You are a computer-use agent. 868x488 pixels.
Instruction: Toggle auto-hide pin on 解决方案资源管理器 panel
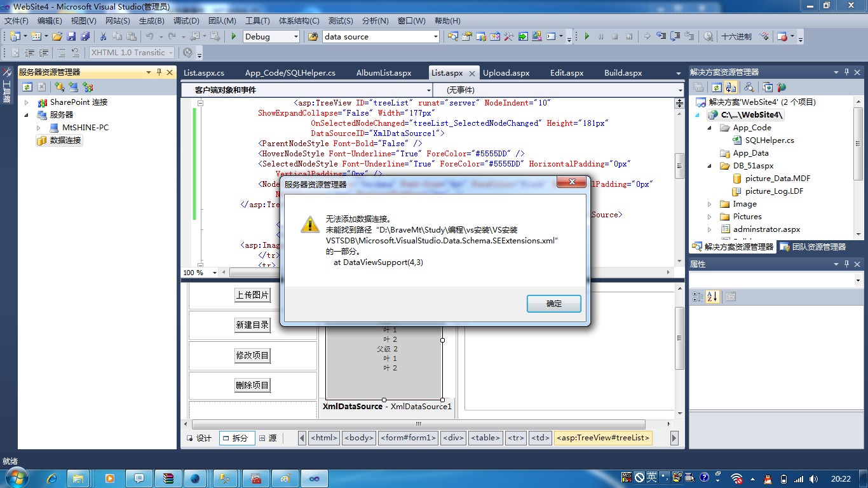coord(846,72)
